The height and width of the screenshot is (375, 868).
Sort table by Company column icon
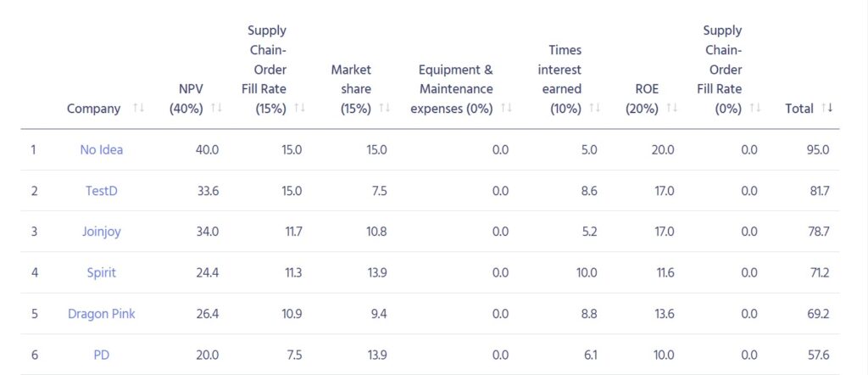click(x=138, y=109)
